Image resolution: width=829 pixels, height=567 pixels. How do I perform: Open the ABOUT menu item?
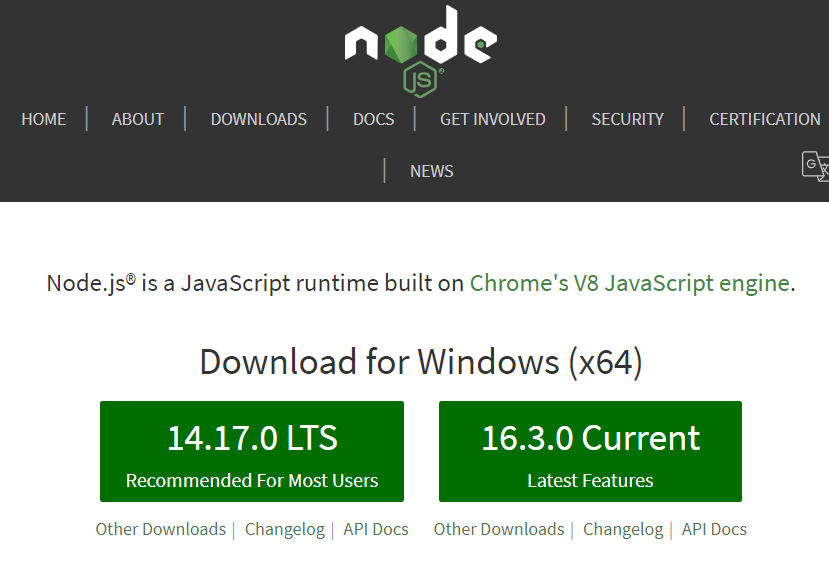point(138,119)
